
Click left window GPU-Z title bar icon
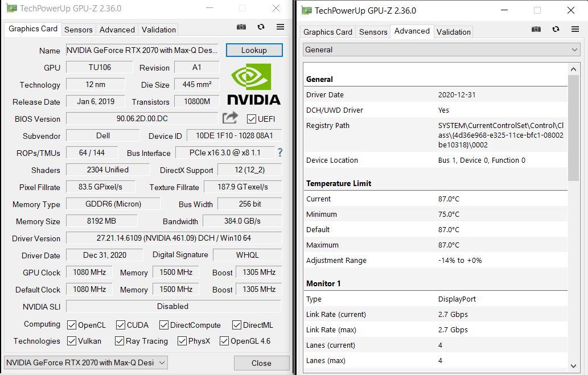click(11, 8)
